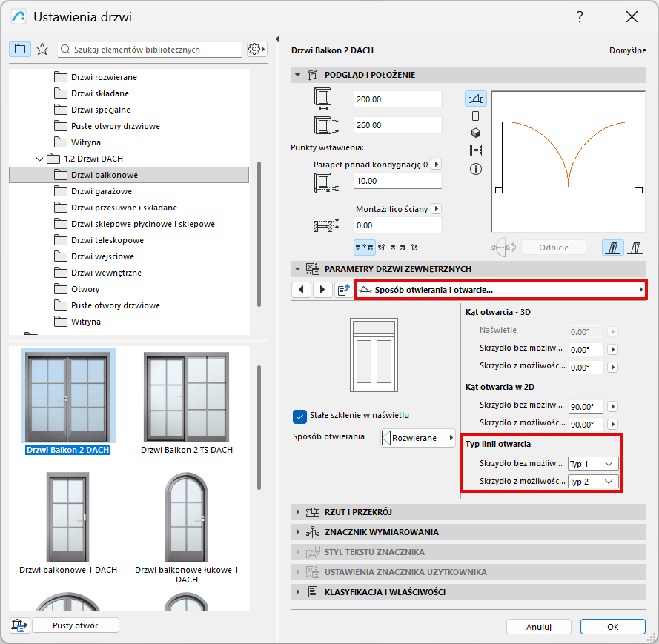Open Typ 1 line type dropdown
This screenshot has width=659, height=644.
pyautogui.click(x=593, y=464)
